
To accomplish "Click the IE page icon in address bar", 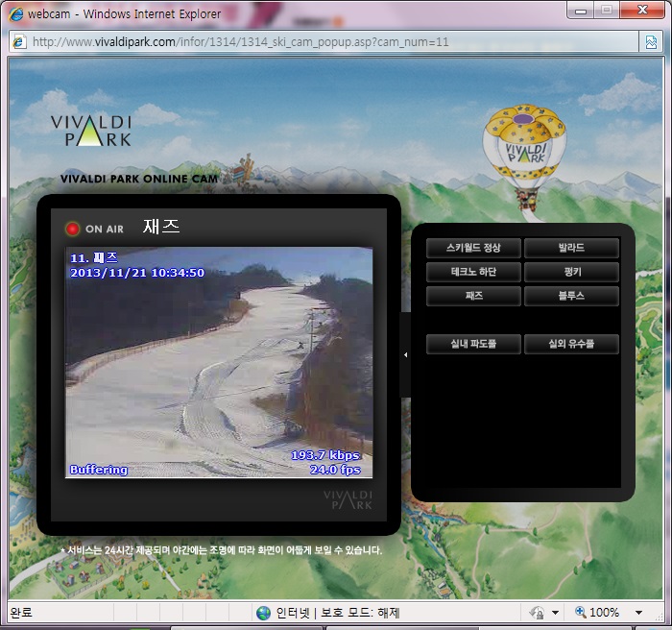I will pyautogui.click(x=19, y=42).
